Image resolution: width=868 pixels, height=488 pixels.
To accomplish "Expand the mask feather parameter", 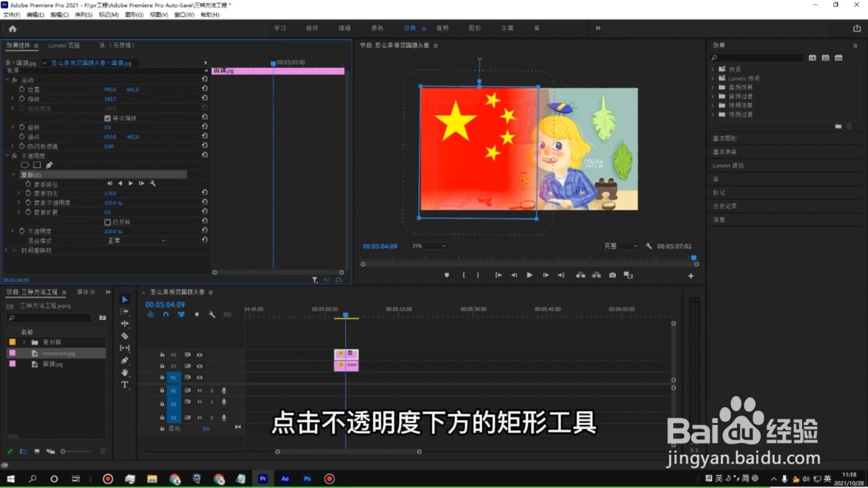I will coord(19,193).
